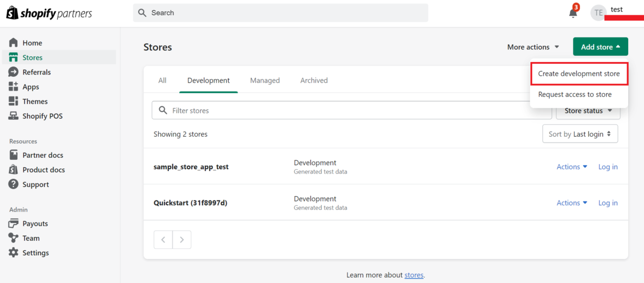Go to next page arrow
This screenshot has width=644, height=283.
(x=182, y=239)
